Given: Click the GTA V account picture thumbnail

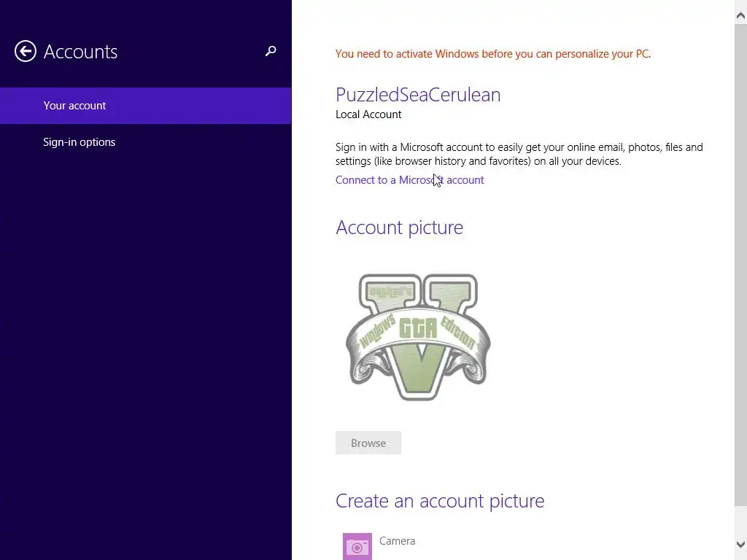Looking at the screenshot, I should click(418, 337).
